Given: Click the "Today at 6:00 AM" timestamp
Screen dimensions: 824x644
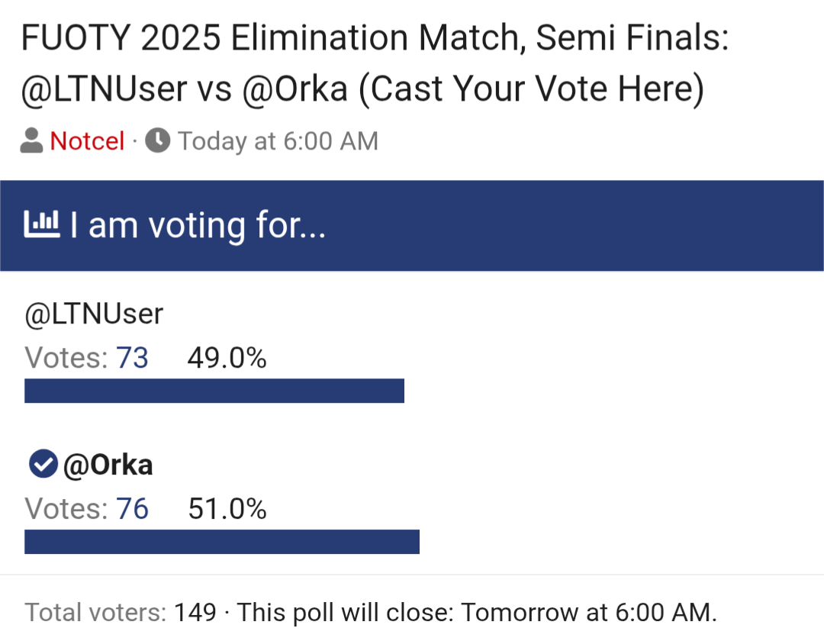Looking at the screenshot, I should [278, 141].
